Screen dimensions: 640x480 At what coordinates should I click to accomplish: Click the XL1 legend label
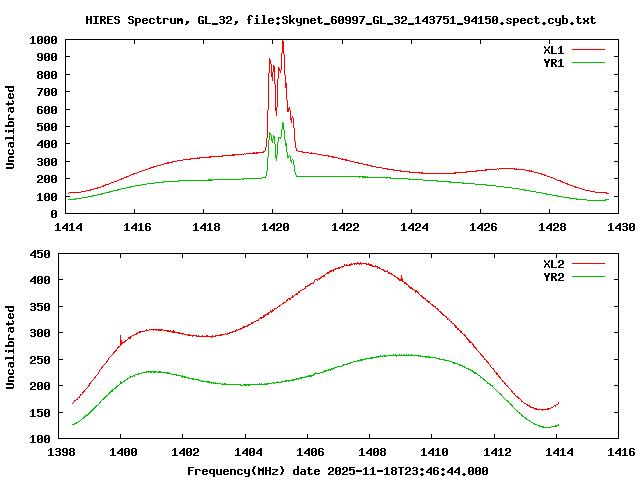[553, 50]
